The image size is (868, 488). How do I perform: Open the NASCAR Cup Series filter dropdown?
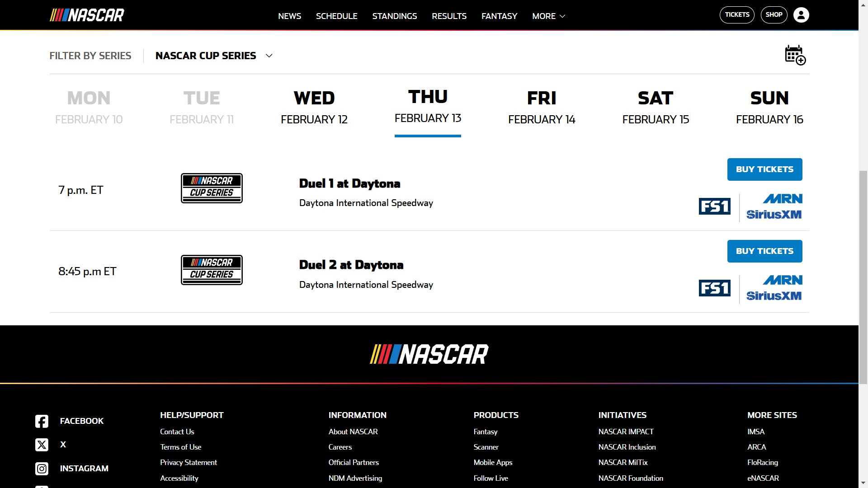[x=214, y=56]
